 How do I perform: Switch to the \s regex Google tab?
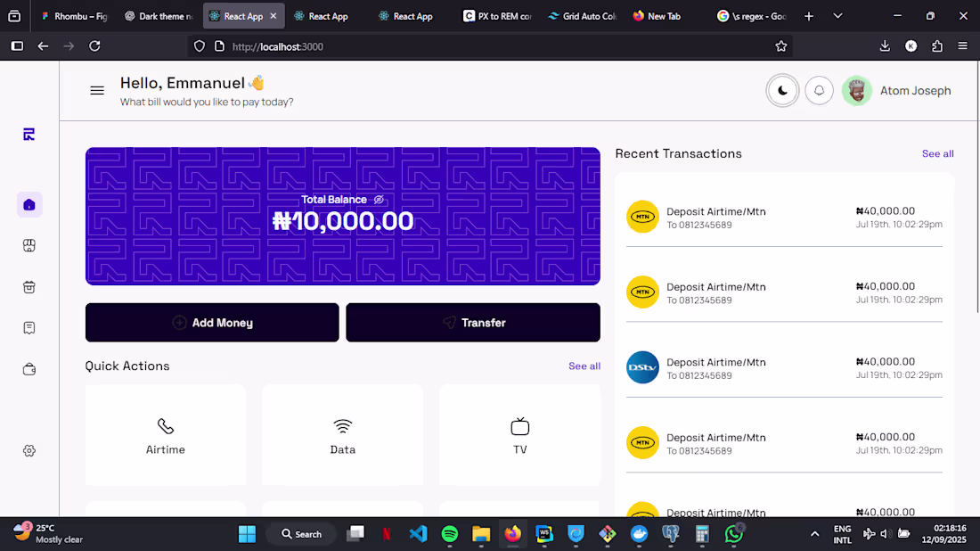point(753,16)
